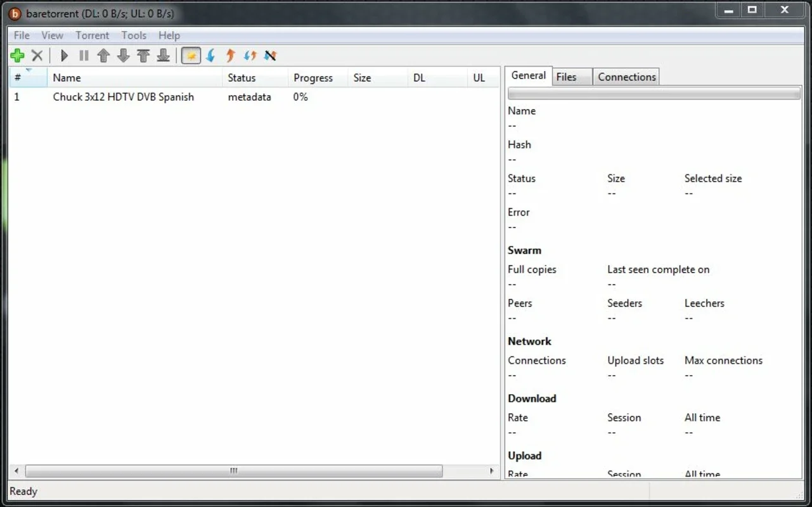This screenshot has height=507, width=812.
Task: Click the blue down-arrow downloading filter icon
Action: [x=211, y=56]
